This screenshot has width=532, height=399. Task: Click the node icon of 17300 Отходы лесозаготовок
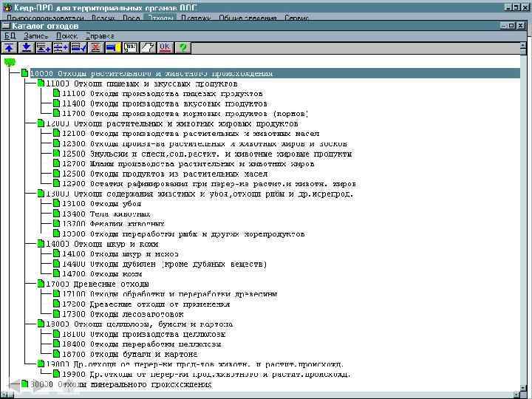pyautogui.click(x=57, y=314)
